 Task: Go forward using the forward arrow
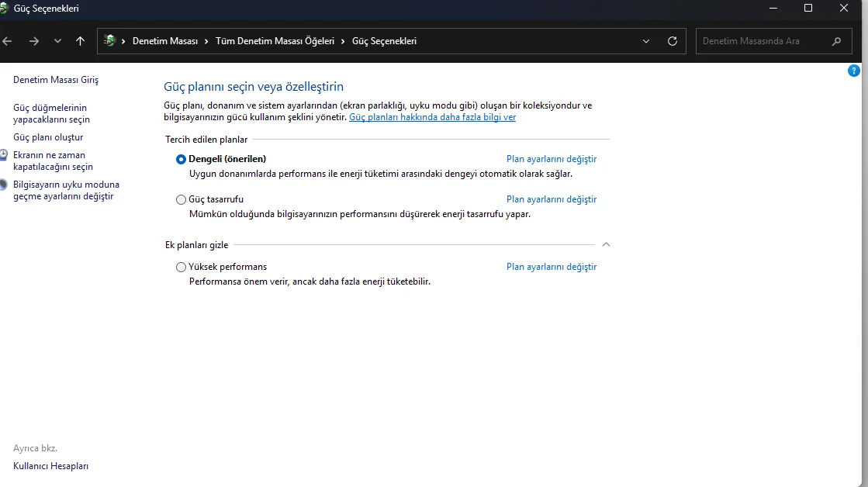(34, 41)
